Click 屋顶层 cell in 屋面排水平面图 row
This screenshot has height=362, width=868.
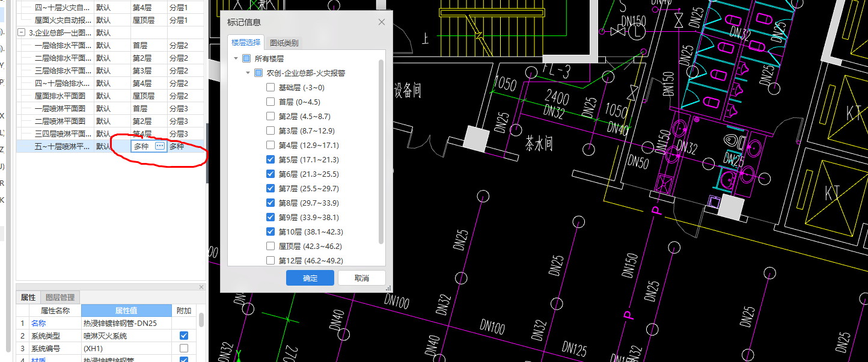(x=148, y=96)
